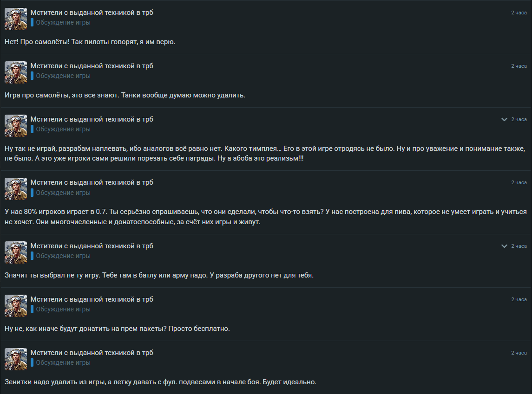Viewport: 532px width, 394px height.
Task: Open thread title above "Нет! Про самолёты!" post
Action: [92, 13]
